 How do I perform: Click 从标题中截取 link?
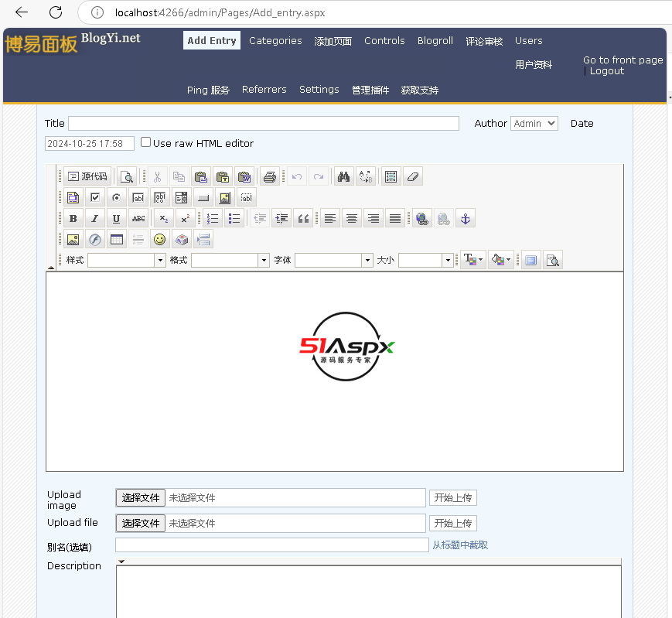coord(460,545)
